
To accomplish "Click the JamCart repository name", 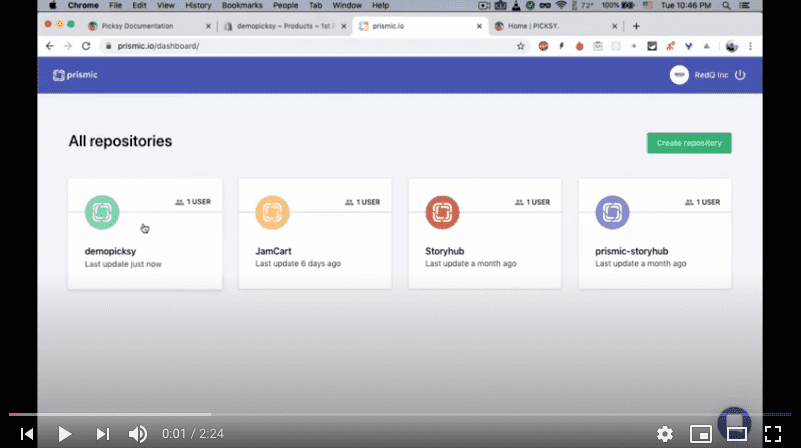I will coord(273,251).
